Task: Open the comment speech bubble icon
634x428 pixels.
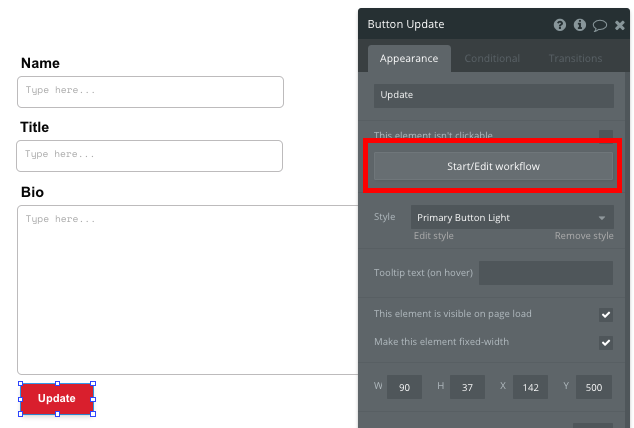Action: point(600,25)
